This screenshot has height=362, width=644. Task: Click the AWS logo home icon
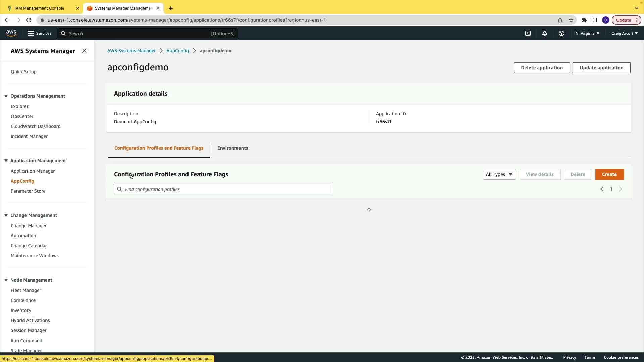[11, 33]
